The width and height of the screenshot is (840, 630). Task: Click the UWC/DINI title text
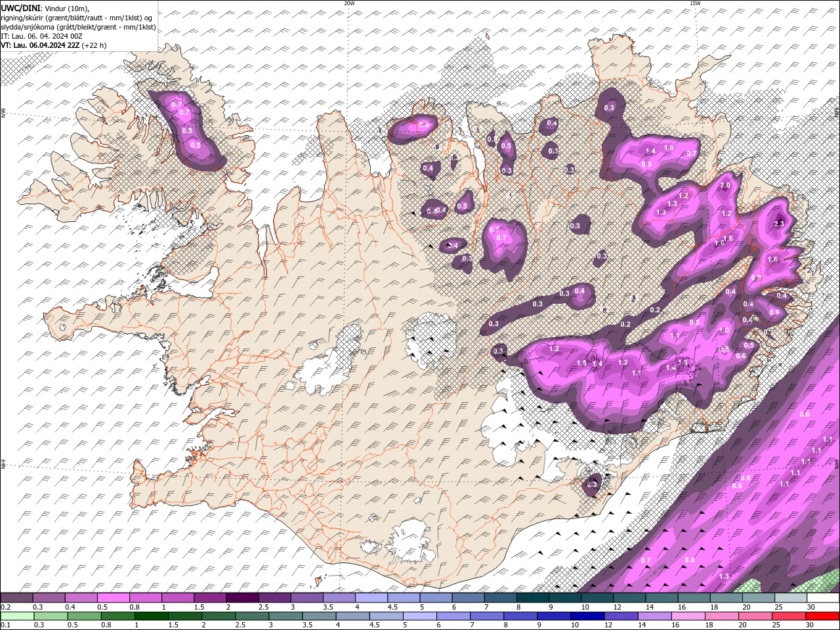20,7
